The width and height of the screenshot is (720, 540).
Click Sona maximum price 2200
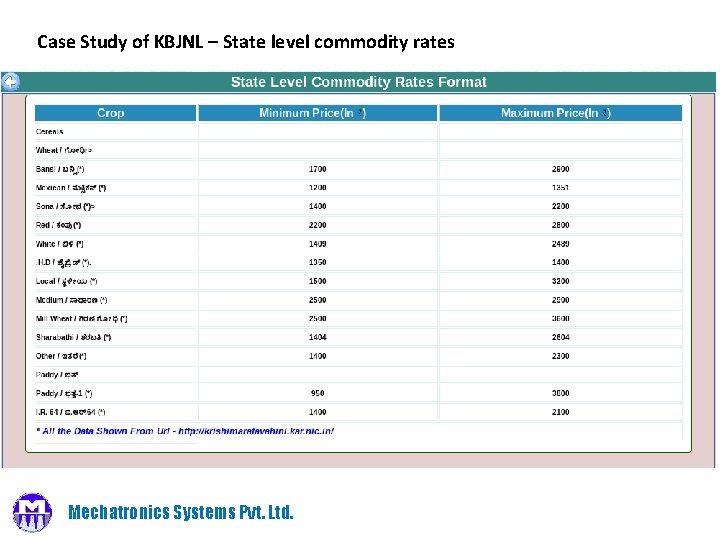tap(561, 206)
